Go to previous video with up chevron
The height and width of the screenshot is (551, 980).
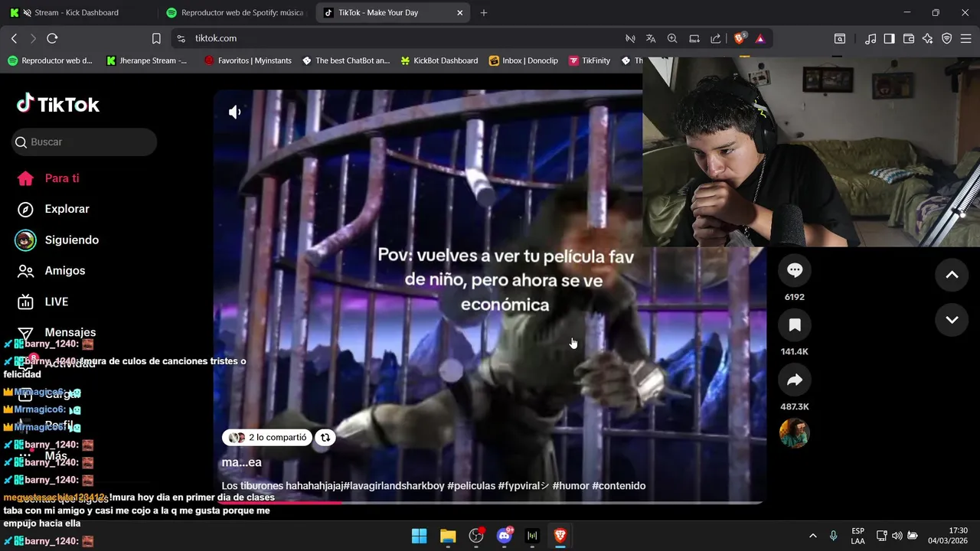coord(952,275)
